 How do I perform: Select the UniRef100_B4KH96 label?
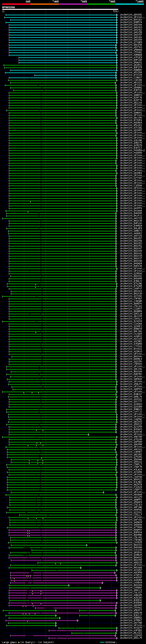(131, 547)
